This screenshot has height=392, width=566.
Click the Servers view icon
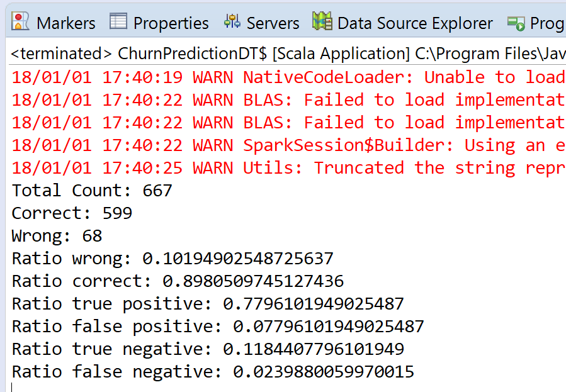[x=232, y=22]
